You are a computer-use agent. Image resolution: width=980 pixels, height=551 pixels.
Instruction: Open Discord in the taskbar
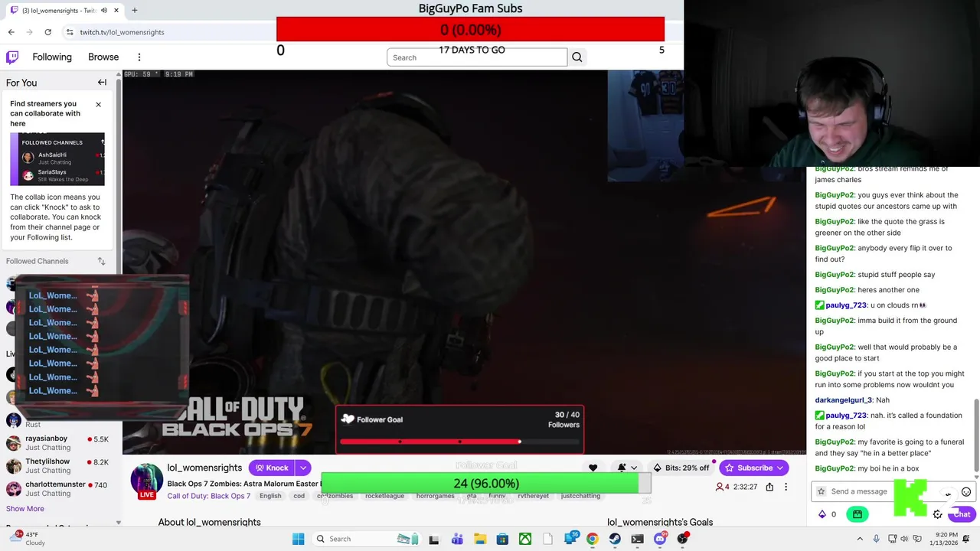(x=660, y=539)
